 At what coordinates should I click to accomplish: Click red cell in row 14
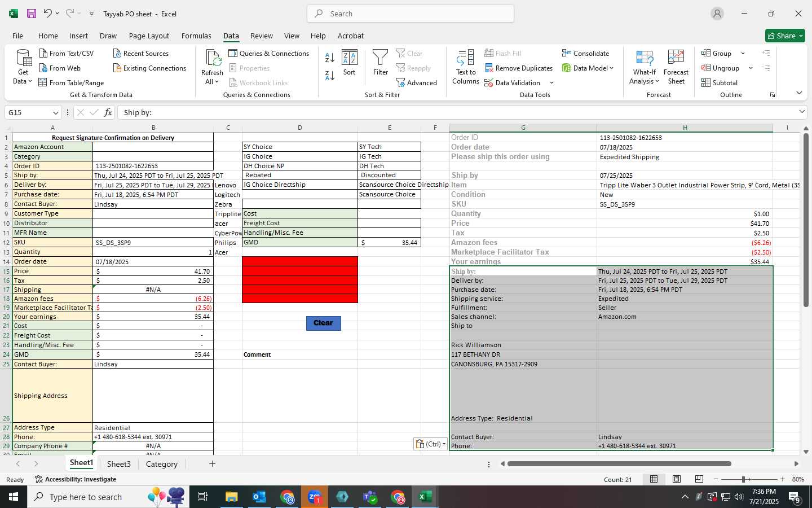tap(299, 261)
